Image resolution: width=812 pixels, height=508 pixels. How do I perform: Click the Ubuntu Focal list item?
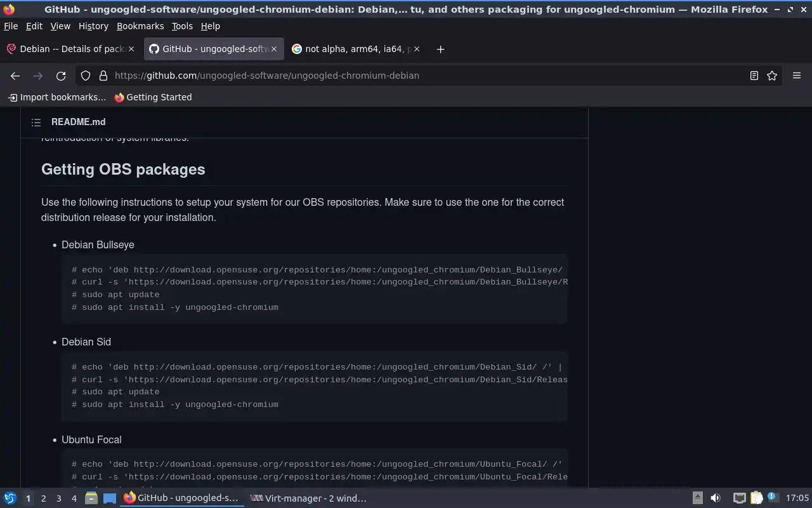[x=91, y=439]
